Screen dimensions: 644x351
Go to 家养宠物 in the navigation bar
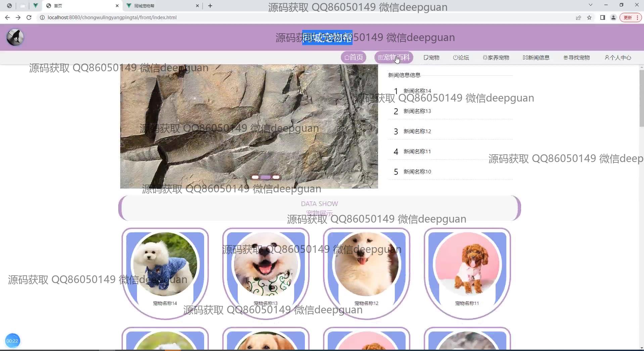coord(496,57)
